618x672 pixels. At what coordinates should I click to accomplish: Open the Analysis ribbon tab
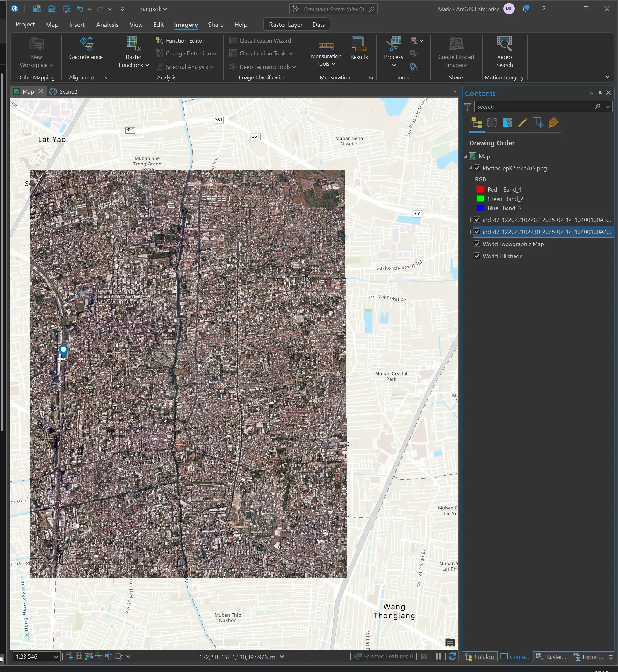click(107, 25)
